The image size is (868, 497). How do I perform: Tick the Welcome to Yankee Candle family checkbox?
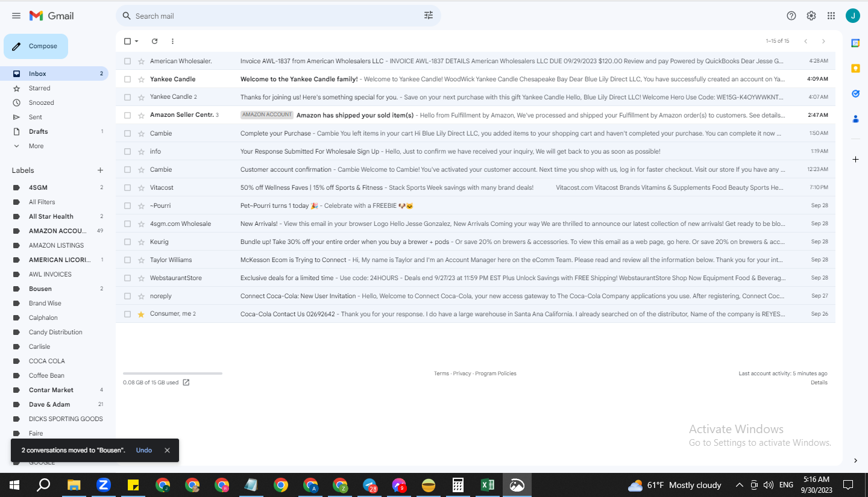(127, 79)
